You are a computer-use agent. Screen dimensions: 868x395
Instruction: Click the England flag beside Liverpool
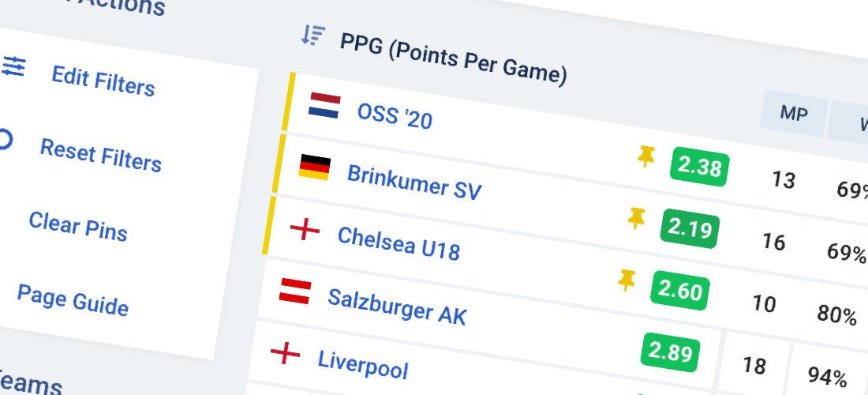285,353
